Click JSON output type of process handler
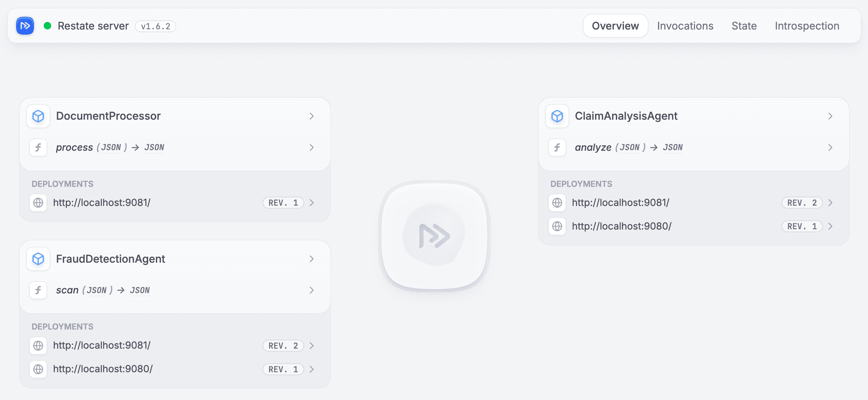This screenshot has height=400, width=868. (154, 147)
